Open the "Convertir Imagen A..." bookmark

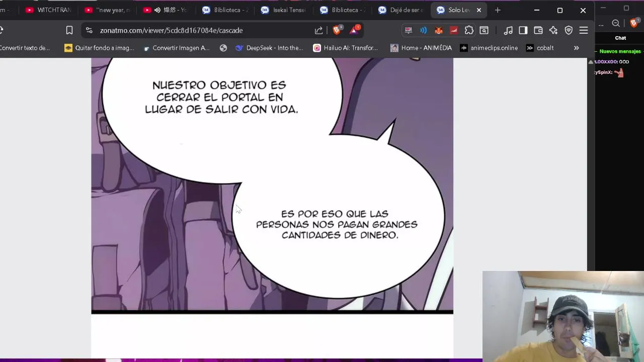point(176,48)
